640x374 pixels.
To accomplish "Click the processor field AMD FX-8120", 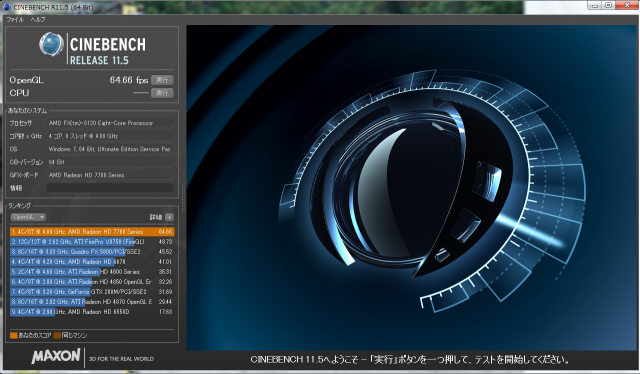I will point(110,123).
